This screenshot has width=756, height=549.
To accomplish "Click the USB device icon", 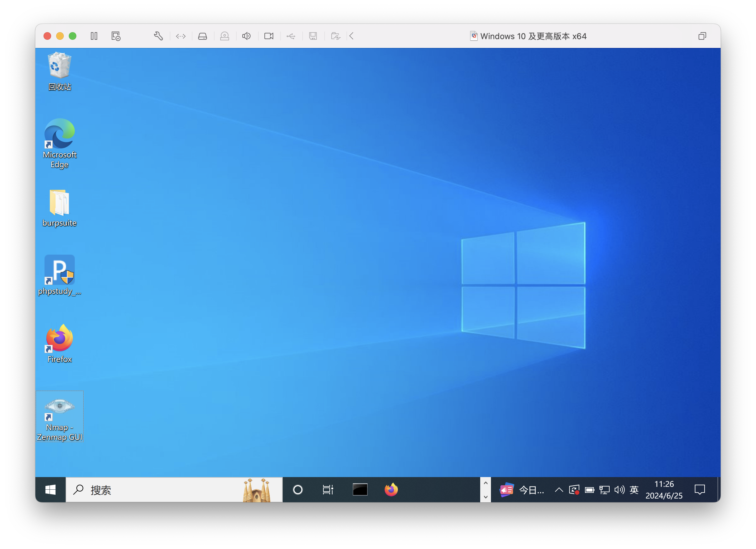I will pyautogui.click(x=291, y=36).
